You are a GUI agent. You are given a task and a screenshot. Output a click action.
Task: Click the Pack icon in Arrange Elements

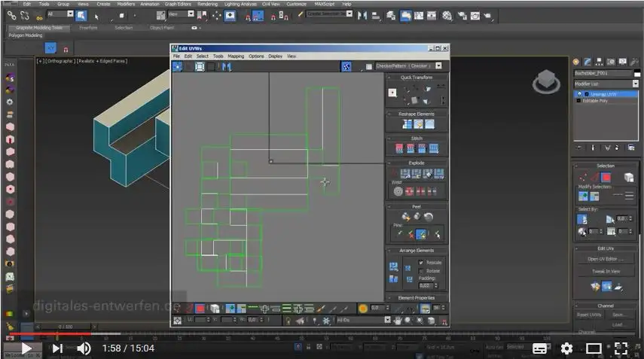tap(393, 267)
